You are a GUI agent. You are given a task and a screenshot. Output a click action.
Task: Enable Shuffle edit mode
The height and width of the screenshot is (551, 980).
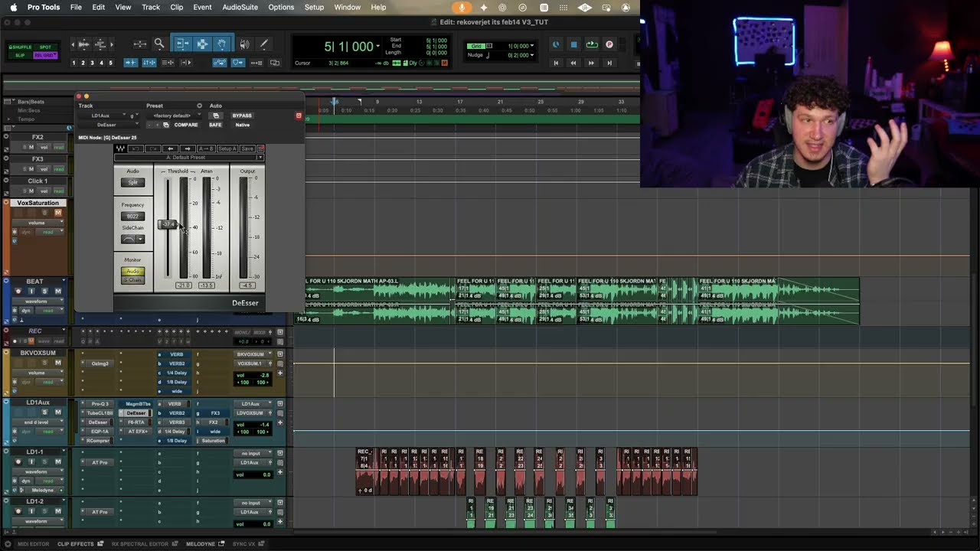pos(21,47)
